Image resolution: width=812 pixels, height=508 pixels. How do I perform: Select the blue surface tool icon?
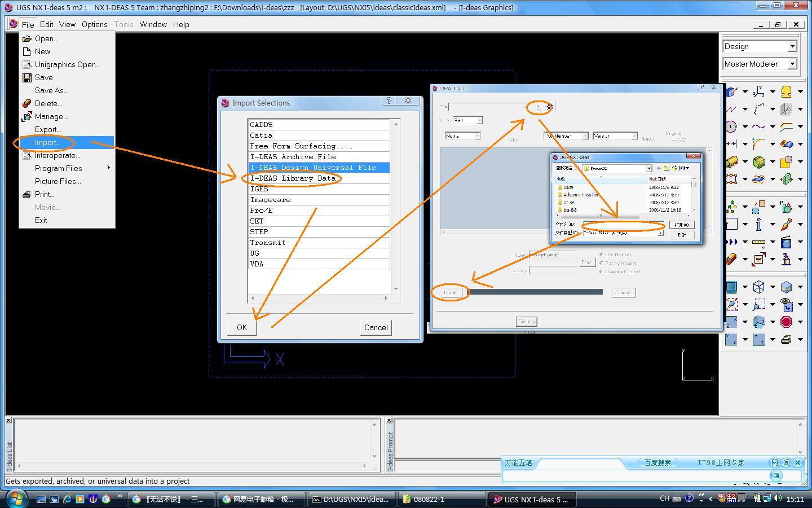(758, 179)
